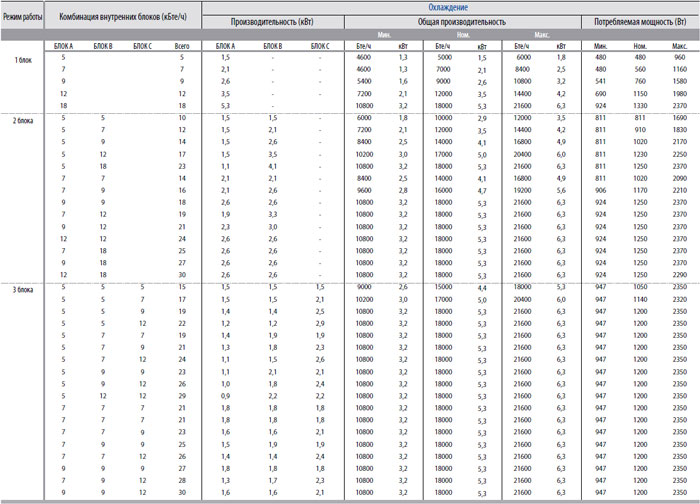700x504 pixels.
Task: Click the 906 minimum power cell
Action: point(599,190)
